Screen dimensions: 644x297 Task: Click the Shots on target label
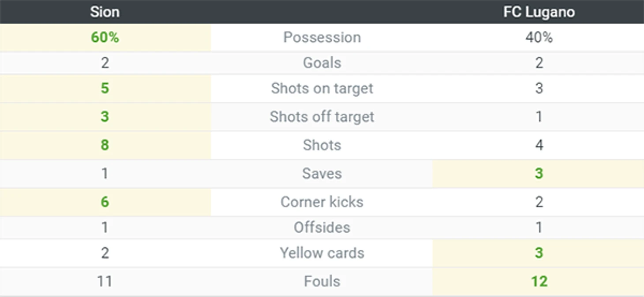322,89
